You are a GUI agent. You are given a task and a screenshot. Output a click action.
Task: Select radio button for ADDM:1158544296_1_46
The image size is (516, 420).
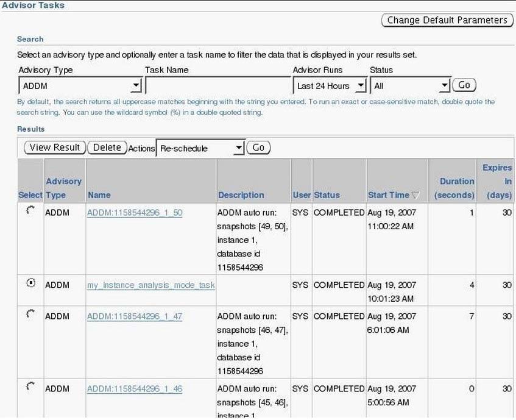point(31,386)
